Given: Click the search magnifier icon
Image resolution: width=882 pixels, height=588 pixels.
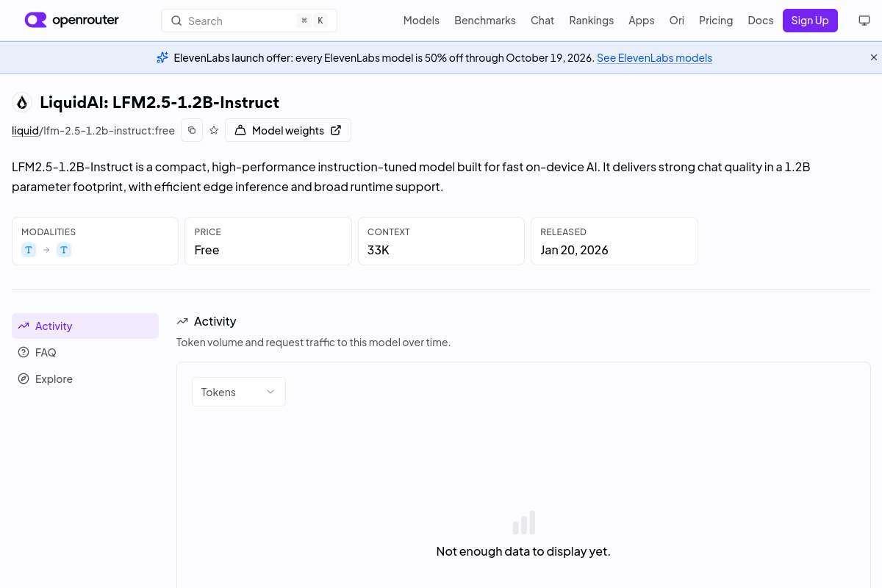Looking at the screenshot, I should pos(176,21).
